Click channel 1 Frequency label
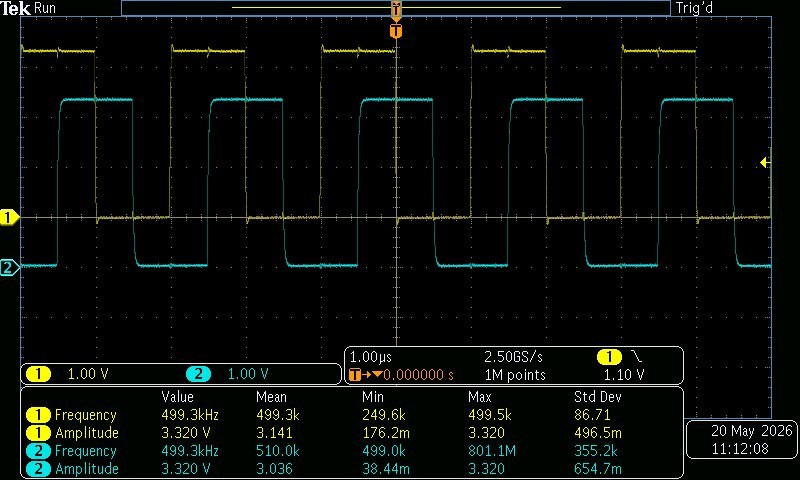The height and width of the screenshot is (480, 800). point(86,415)
